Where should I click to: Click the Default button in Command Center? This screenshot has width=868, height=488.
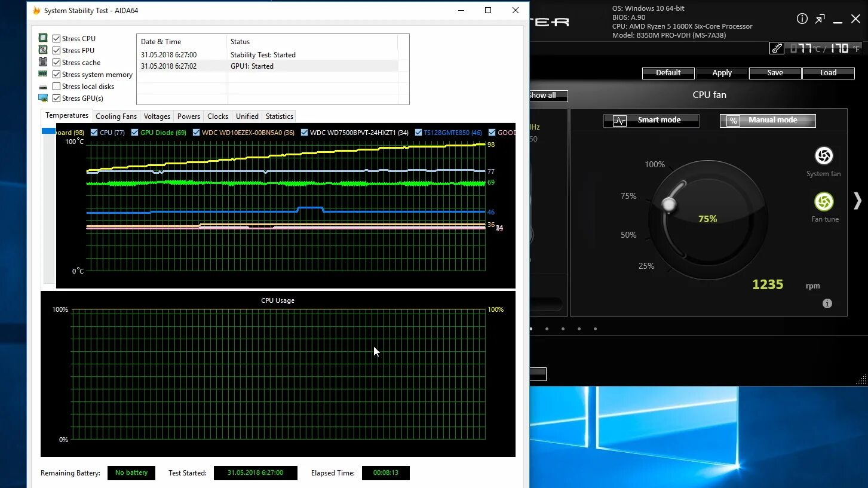pos(668,73)
